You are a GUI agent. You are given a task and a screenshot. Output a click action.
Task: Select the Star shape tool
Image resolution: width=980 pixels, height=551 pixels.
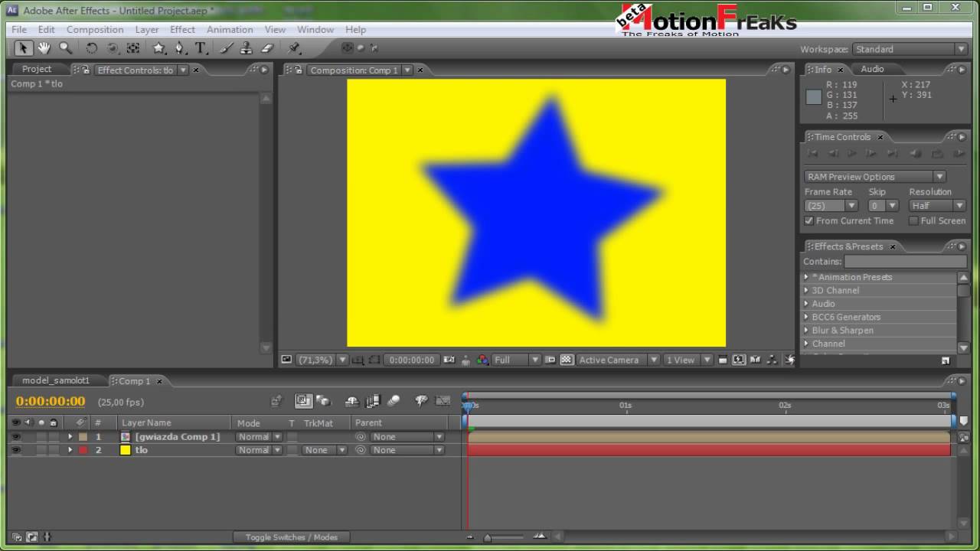click(159, 48)
